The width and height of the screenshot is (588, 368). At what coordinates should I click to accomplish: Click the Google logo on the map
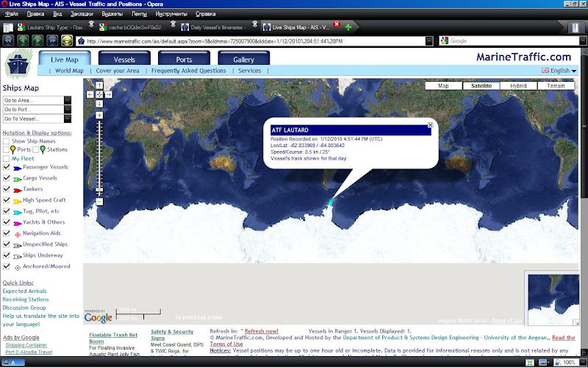[x=98, y=318]
